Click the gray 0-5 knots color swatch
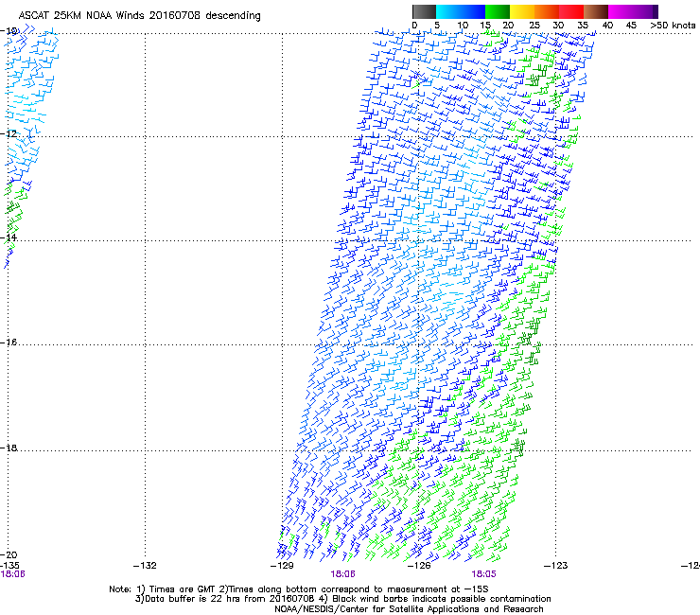 coord(424,11)
